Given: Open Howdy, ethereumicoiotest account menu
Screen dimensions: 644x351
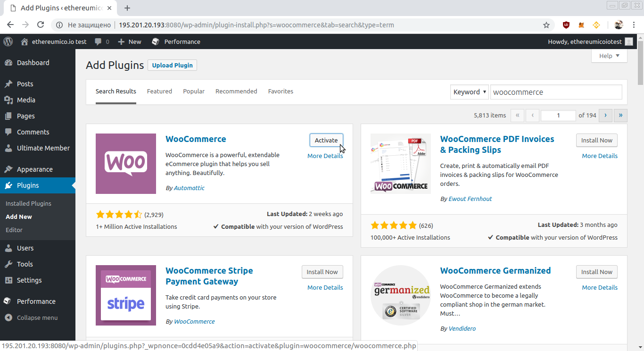Looking at the screenshot, I should (x=590, y=42).
